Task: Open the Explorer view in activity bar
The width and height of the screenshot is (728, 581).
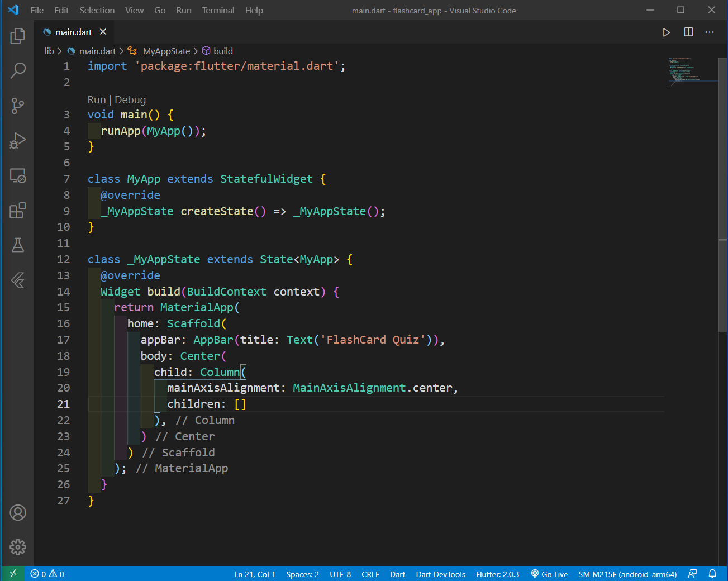Action: pyautogui.click(x=18, y=36)
